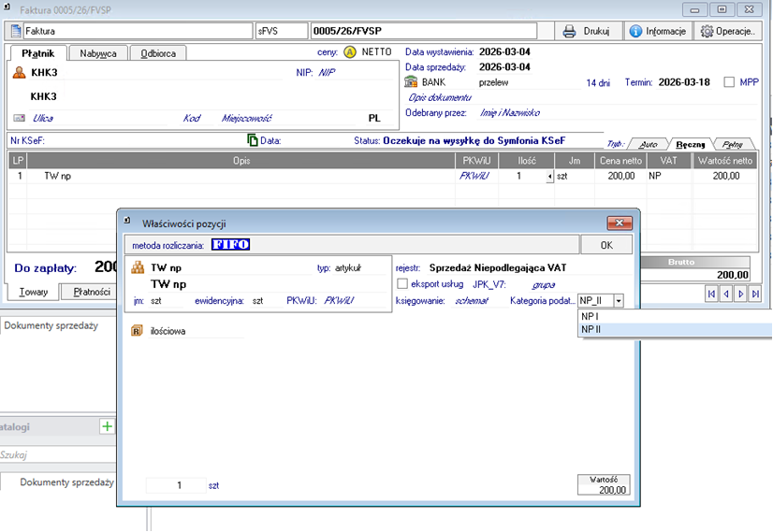The width and height of the screenshot is (773, 532).
Task: Click the BANK payment icon
Action: coord(412,82)
